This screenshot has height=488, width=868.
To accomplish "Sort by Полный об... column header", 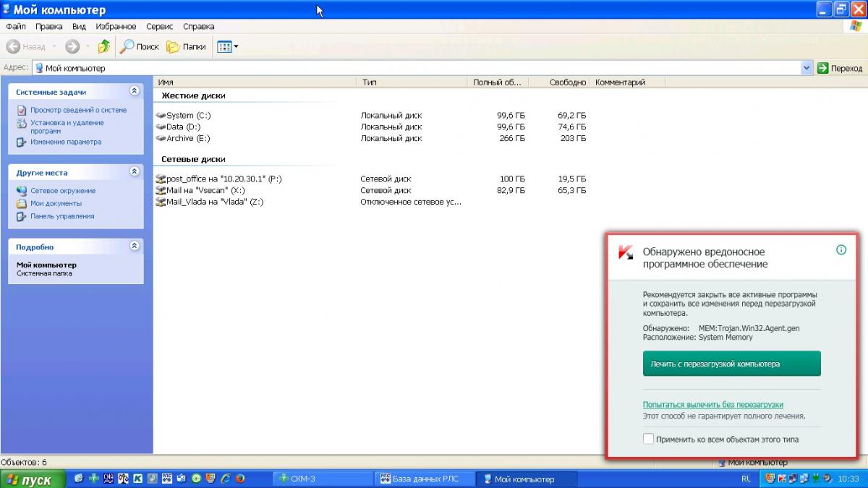I will tap(498, 82).
